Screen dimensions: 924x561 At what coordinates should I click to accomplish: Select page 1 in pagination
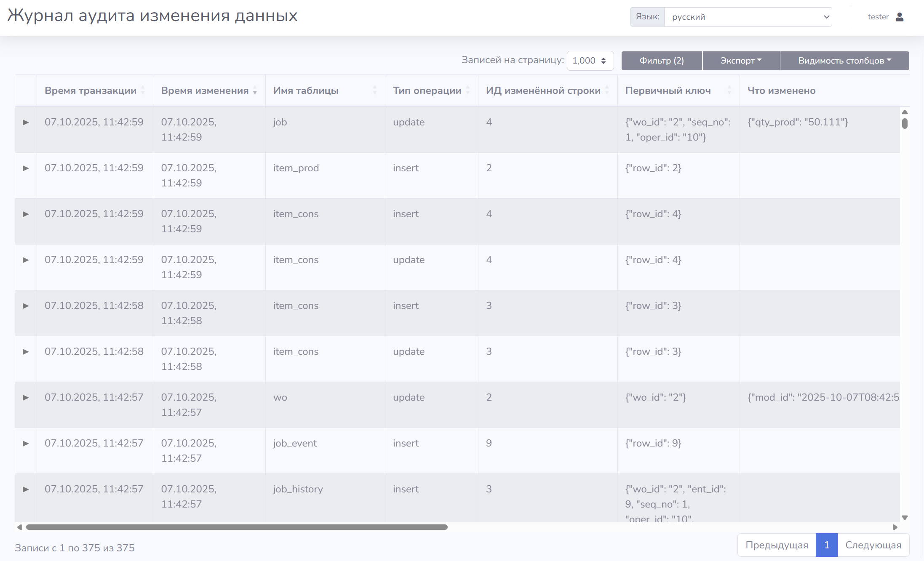pyautogui.click(x=827, y=545)
